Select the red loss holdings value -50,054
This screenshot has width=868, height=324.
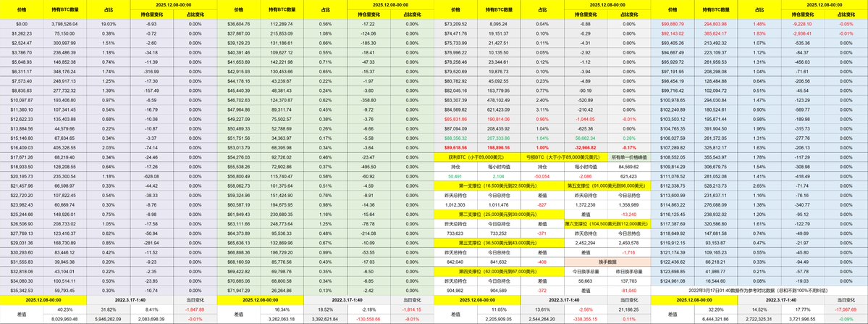[x=542, y=175]
